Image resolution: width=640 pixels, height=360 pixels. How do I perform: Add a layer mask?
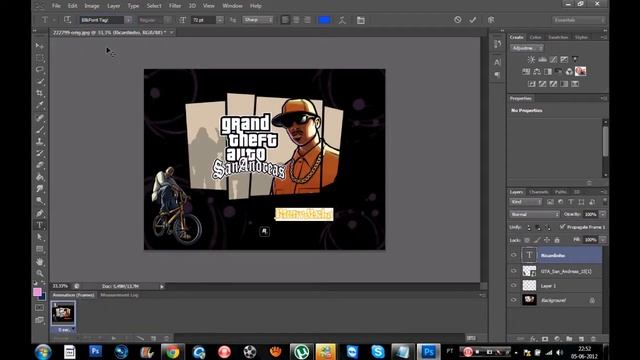[x=545, y=339]
